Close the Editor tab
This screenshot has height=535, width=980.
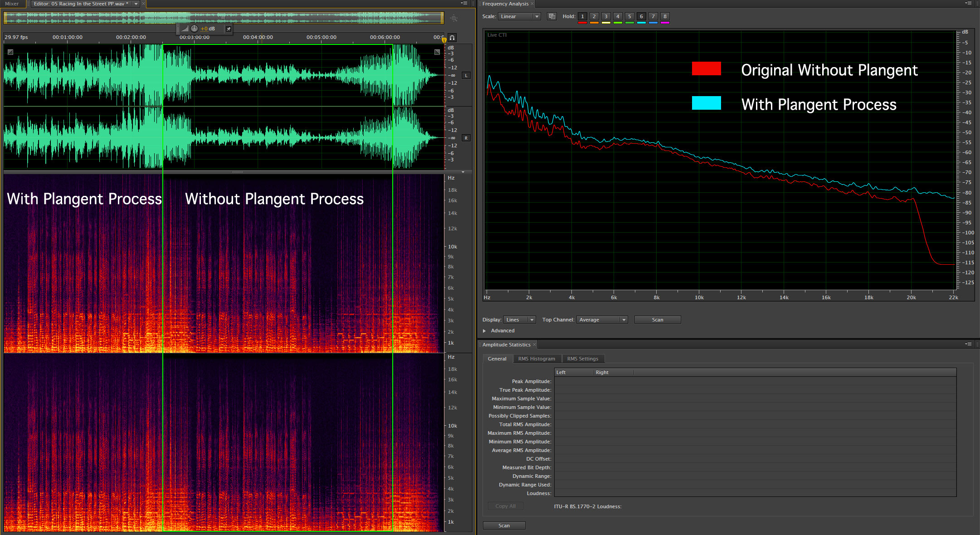pos(144,4)
